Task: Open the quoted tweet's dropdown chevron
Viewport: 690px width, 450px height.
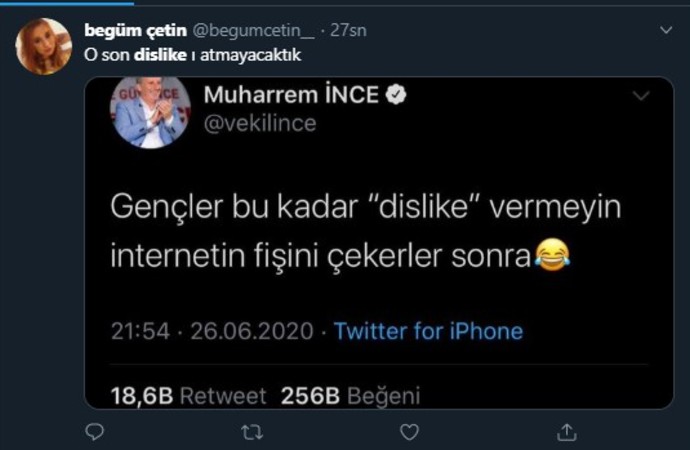Action: [x=641, y=96]
